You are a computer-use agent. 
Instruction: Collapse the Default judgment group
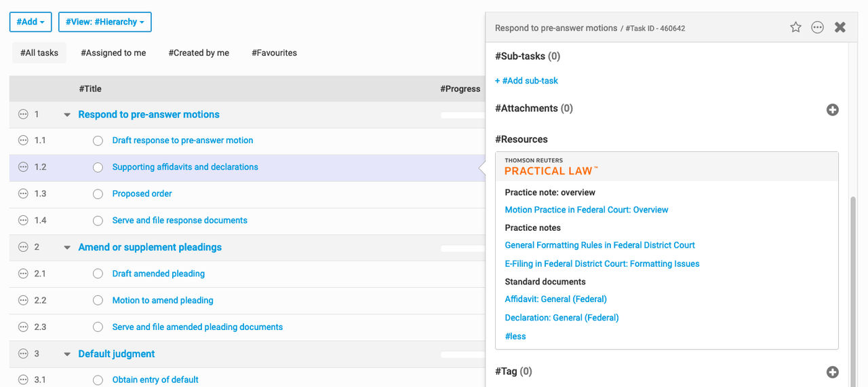point(67,354)
